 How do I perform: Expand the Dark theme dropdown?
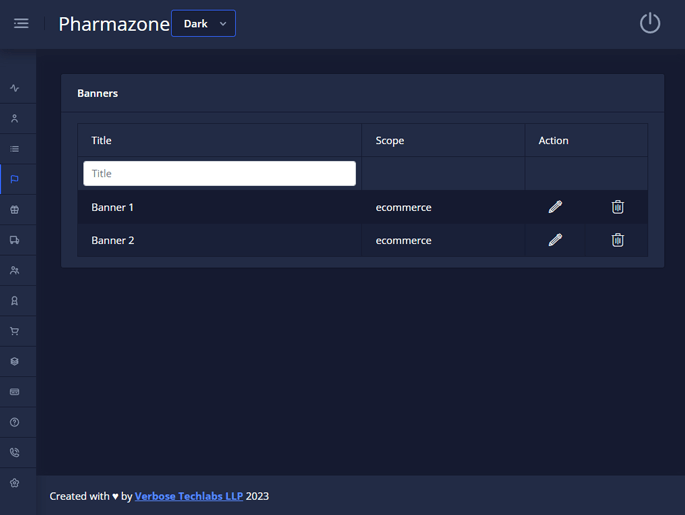click(x=204, y=23)
